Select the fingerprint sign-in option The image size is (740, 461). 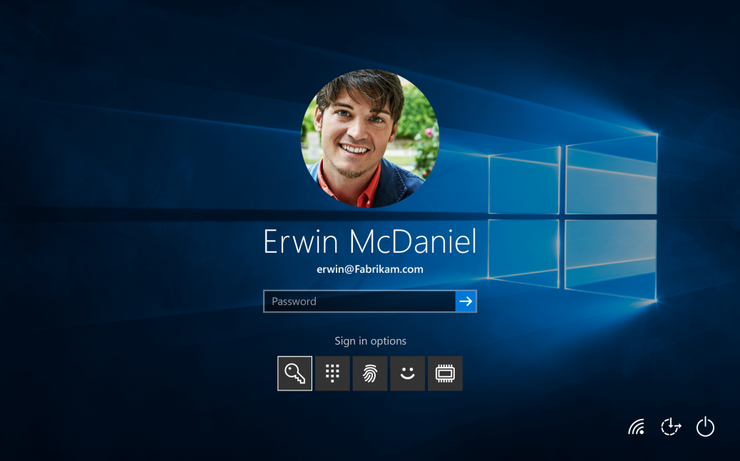click(370, 373)
